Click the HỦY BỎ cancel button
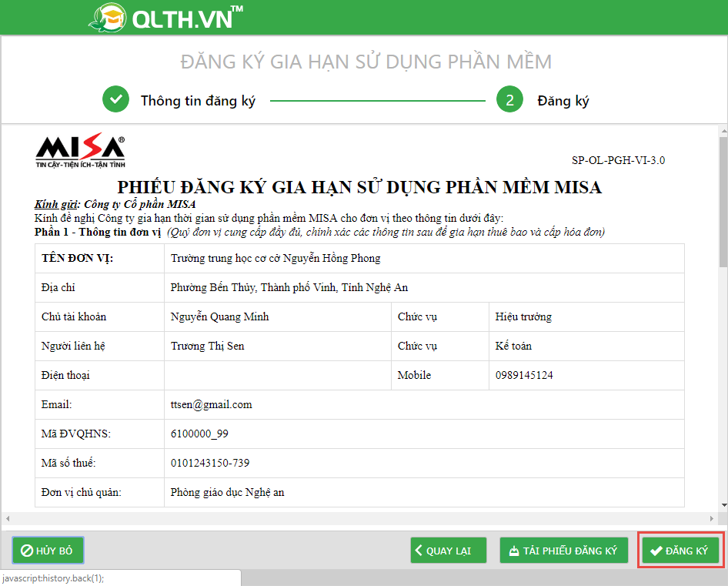 (x=48, y=551)
